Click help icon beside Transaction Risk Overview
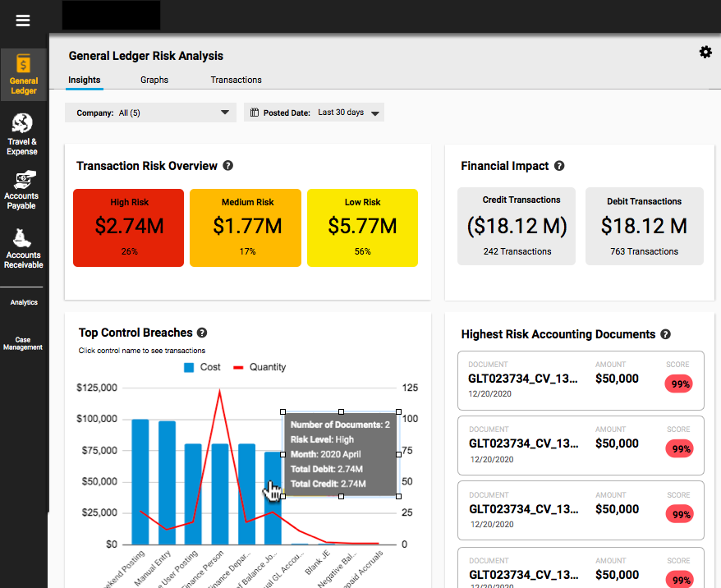Screen dimensions: 721x588 [227, 166]
